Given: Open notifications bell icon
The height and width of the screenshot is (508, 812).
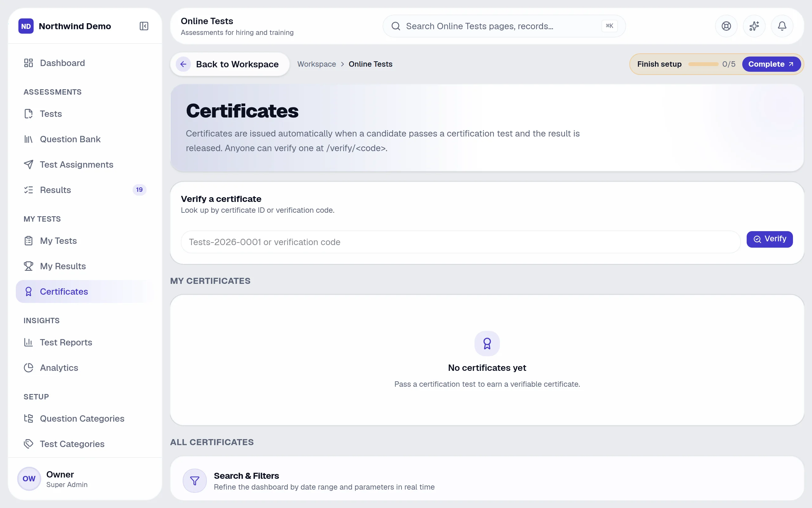Looking at the screenshot, I should 782,26.
